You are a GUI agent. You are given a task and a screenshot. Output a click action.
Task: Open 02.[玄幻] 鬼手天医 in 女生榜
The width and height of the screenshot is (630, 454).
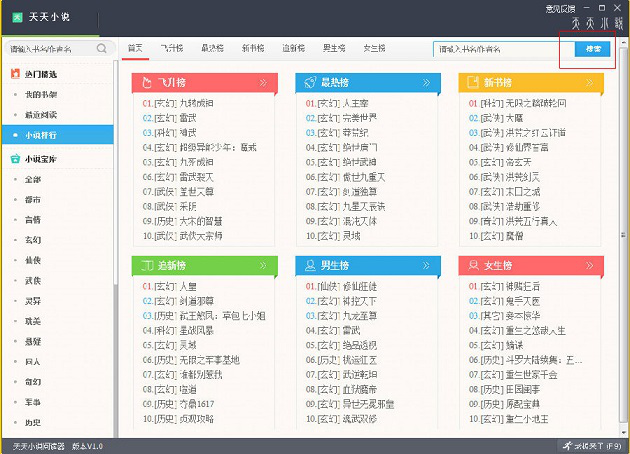504,301
